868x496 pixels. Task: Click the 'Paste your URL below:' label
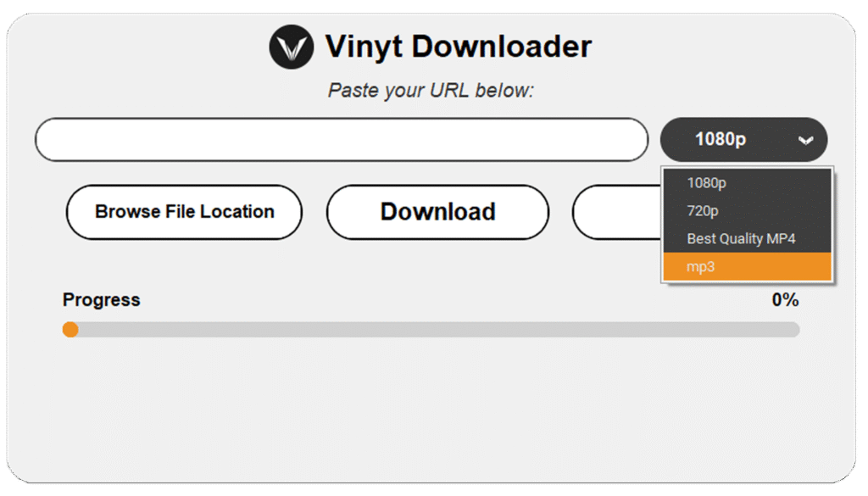coord(431,90)
